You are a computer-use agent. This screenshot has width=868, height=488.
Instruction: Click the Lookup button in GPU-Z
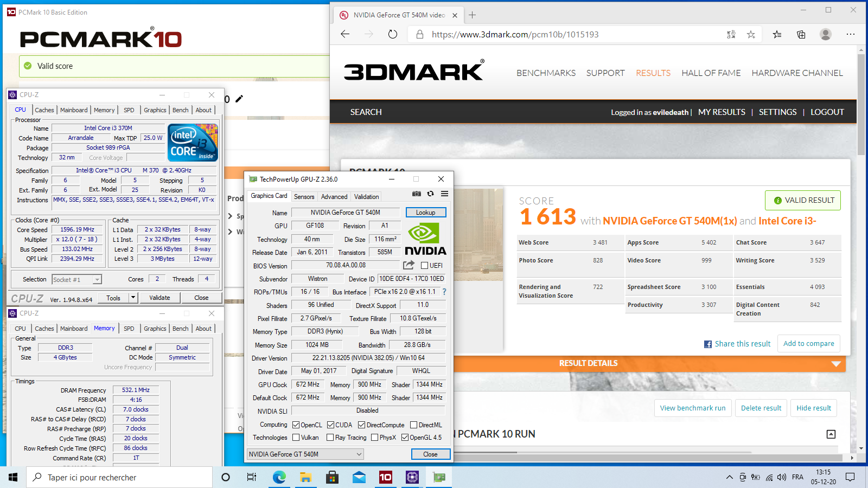click(426, 213)
